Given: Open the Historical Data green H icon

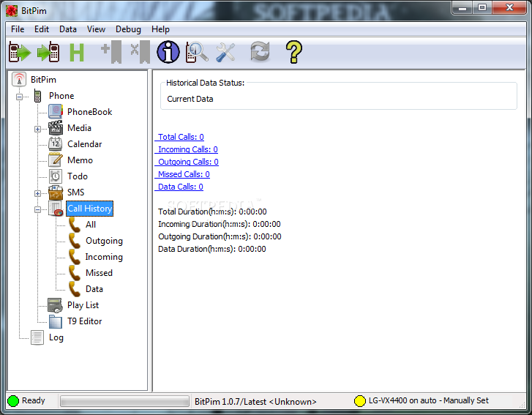Looking at the screenshot, I should (x=77, y=53).
